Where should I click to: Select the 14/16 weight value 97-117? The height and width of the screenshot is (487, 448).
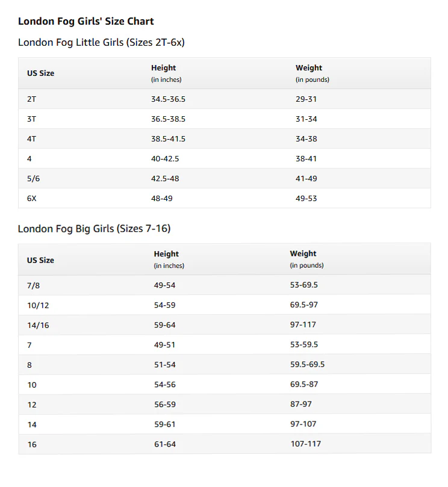coord(303,324)
